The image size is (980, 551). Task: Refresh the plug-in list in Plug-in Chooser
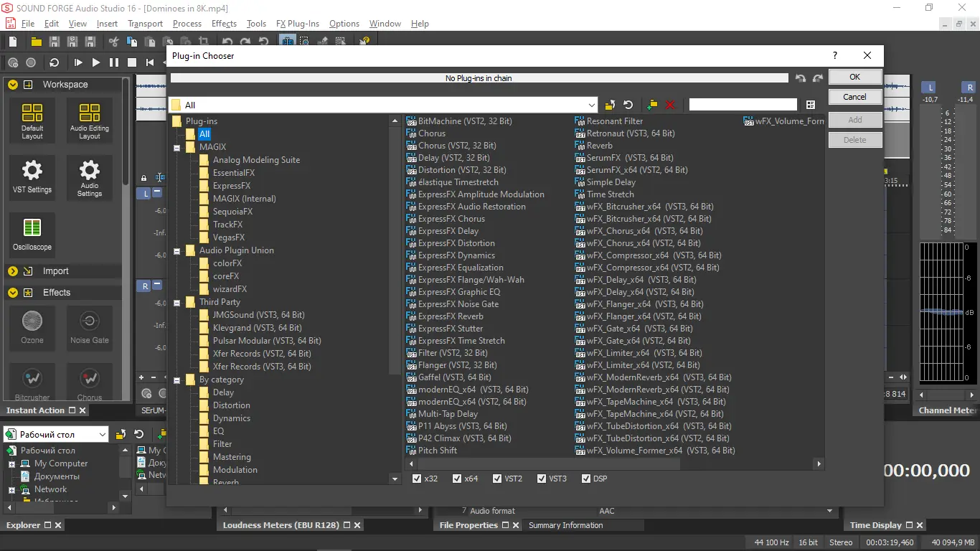point(628,105)
